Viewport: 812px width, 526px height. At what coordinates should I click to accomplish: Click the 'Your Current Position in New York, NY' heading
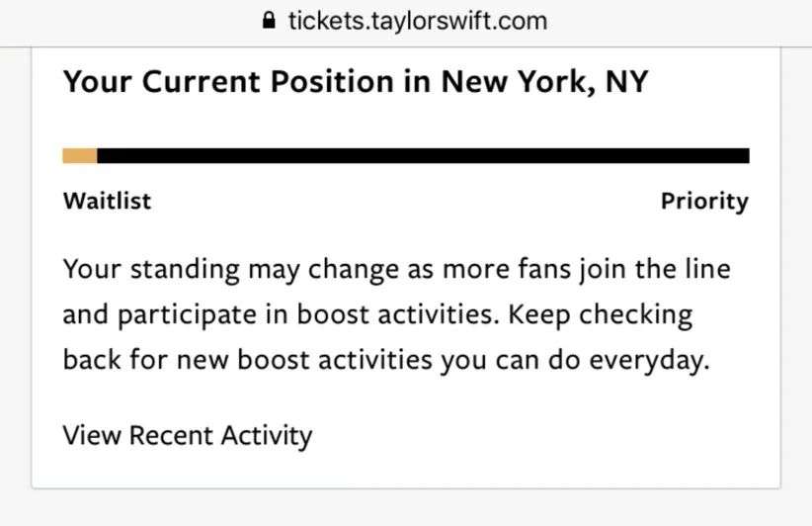coord(356,82)
